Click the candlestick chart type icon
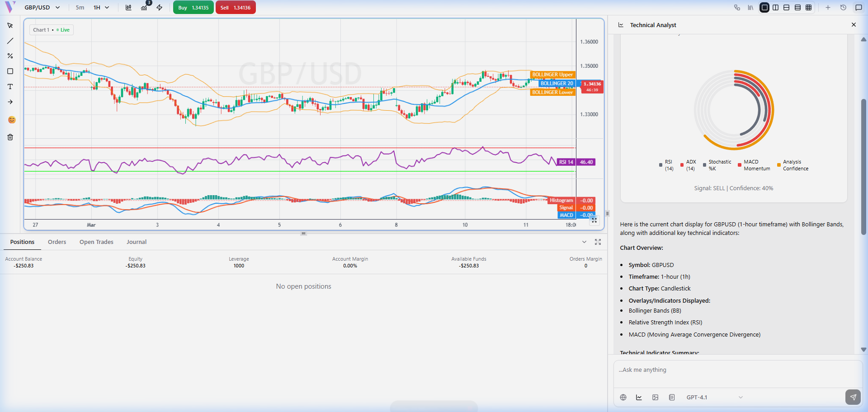This screenshot has height=412, width=868. click(128, 8)
